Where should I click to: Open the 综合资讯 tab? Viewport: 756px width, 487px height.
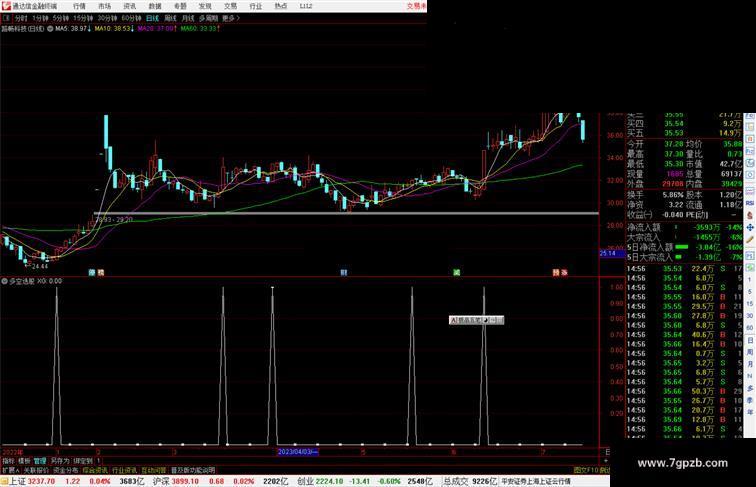(95, 470)
